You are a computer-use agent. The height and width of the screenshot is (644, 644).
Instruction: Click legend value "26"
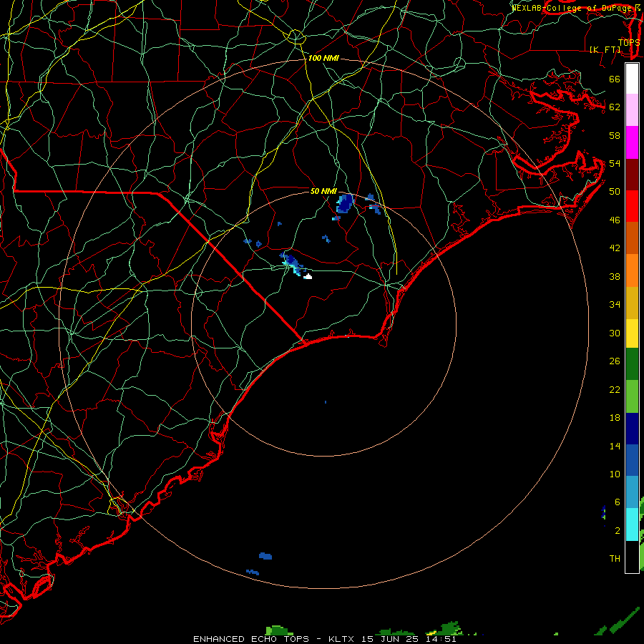[615, 361]
